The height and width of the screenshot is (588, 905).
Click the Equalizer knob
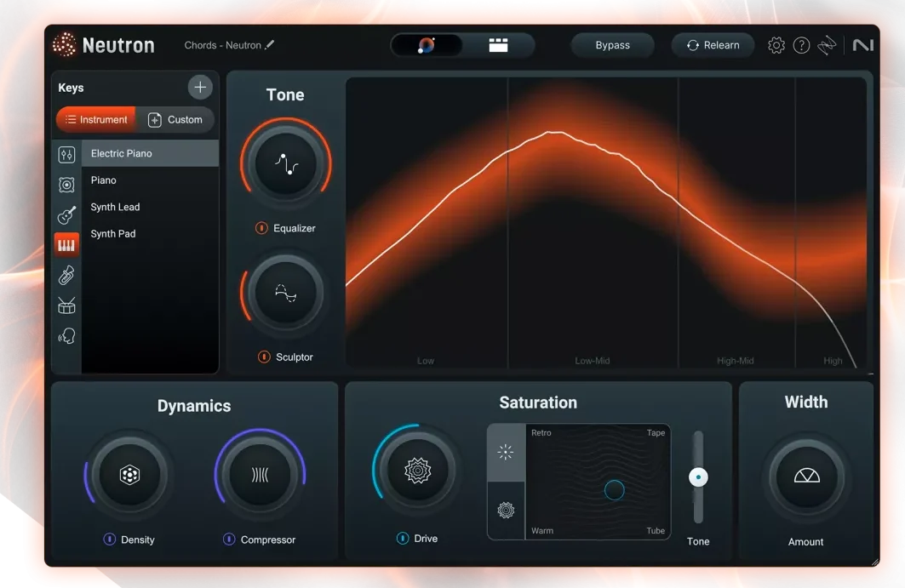click(x=286, y=164)
